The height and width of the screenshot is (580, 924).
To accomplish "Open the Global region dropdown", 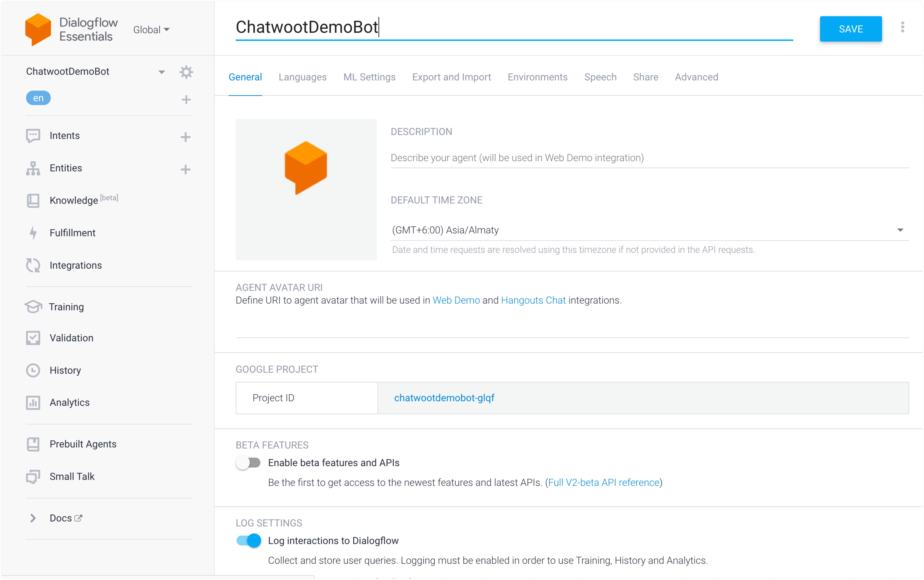I will [x=151, y=30].
